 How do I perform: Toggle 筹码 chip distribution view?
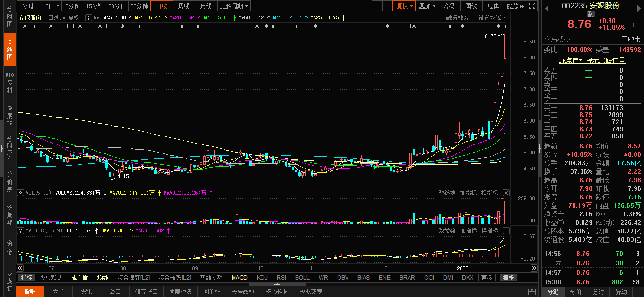(x=449, y=6)
